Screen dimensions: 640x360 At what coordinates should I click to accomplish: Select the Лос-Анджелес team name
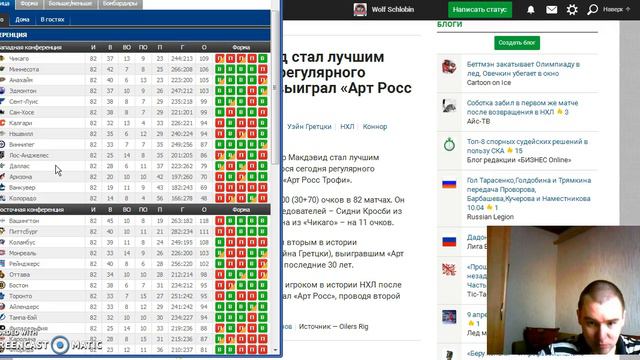click(29, 155)
